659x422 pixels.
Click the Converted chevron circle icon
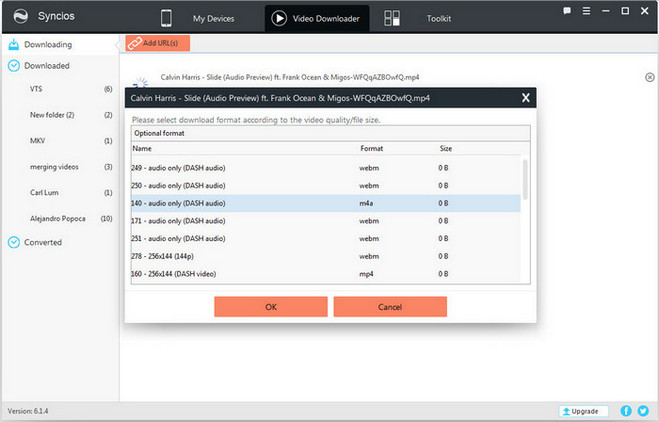coord(14,242)
